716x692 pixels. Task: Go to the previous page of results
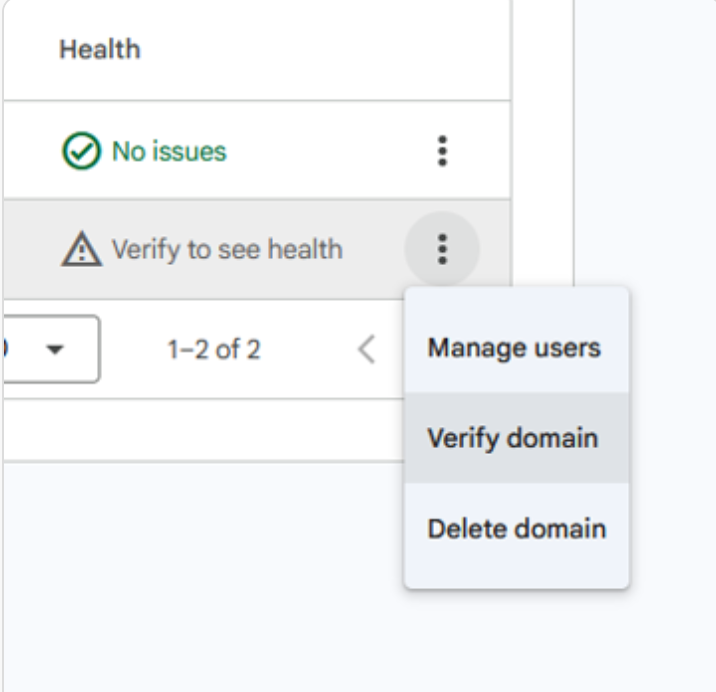click(367, 350)
